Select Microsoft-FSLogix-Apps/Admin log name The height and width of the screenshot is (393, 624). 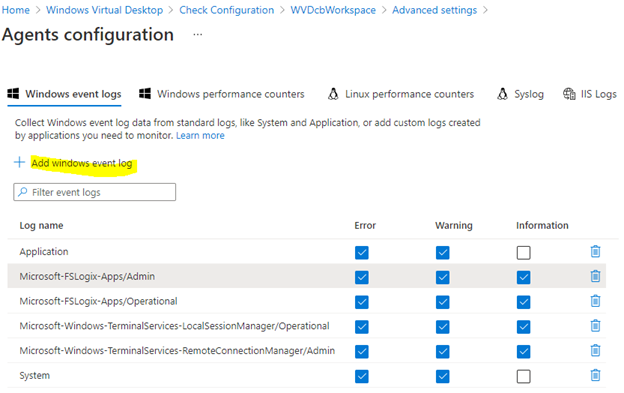coord(87,276)
